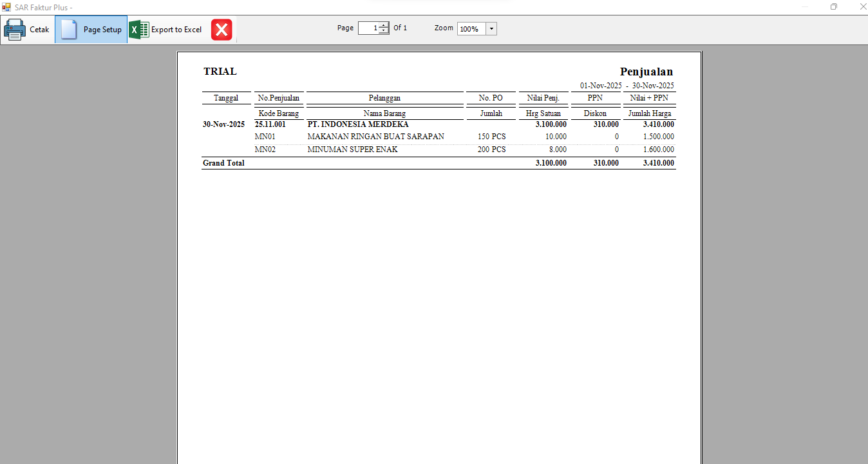The height and width of the screenshot is (464, 868).
Task: Click MINUMAN SUPER ENAK item name
Action: [x=352, y=150]
